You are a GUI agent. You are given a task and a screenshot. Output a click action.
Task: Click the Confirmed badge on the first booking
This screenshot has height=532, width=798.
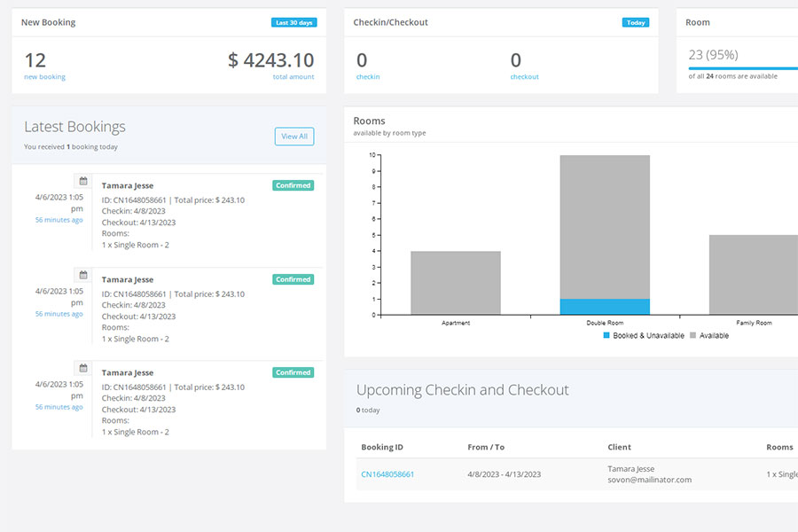click(293, 185)
